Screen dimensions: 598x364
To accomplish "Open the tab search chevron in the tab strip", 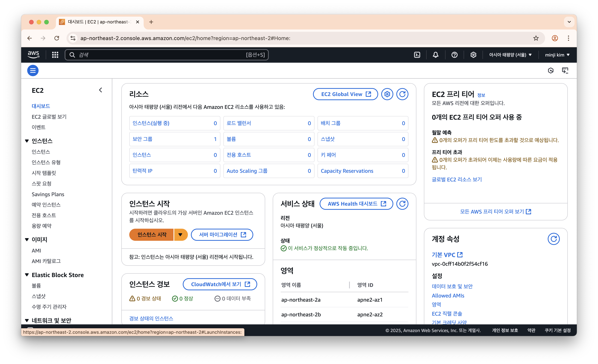I will point(569,22).
